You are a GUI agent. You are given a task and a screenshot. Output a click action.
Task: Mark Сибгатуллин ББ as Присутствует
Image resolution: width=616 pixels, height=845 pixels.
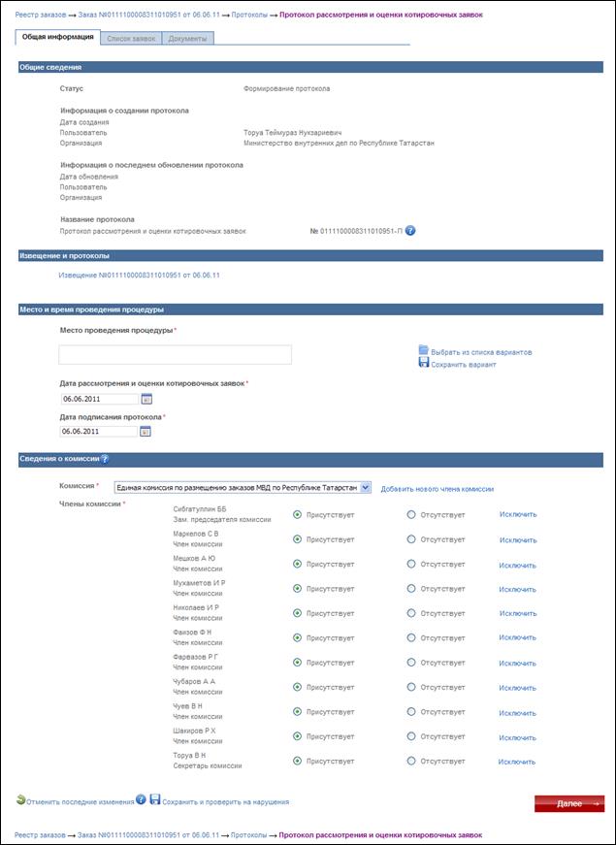(x=297, y=514)
